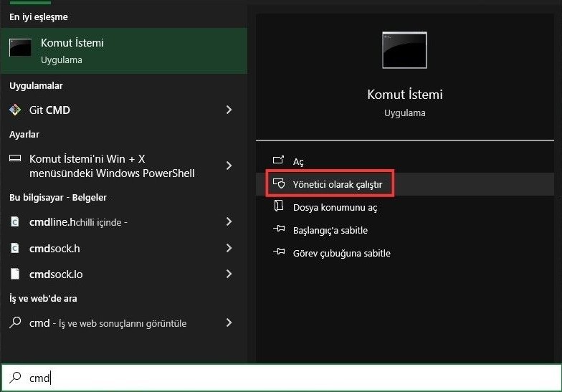Expand the cmdsock.lo result chevron
This screenshot has width=562, height=392.
click(x=229, y=274)
